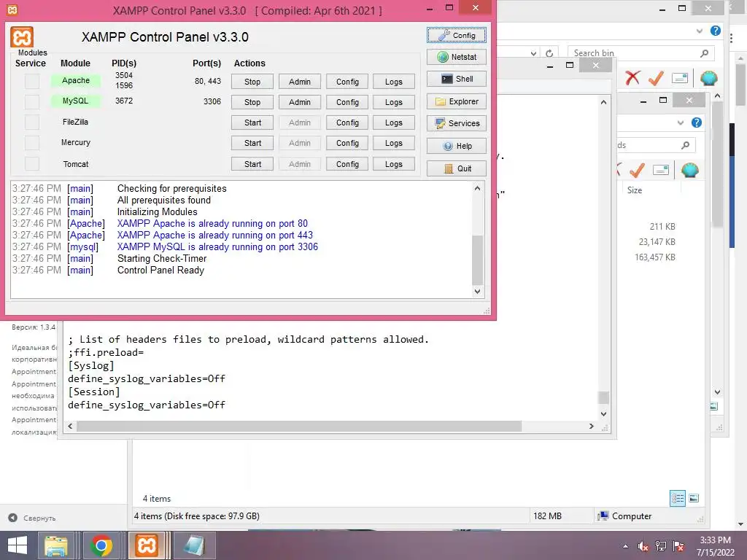Open Help in the XAMPP panel
Screen dimensions: 747x560
(457, 146)
